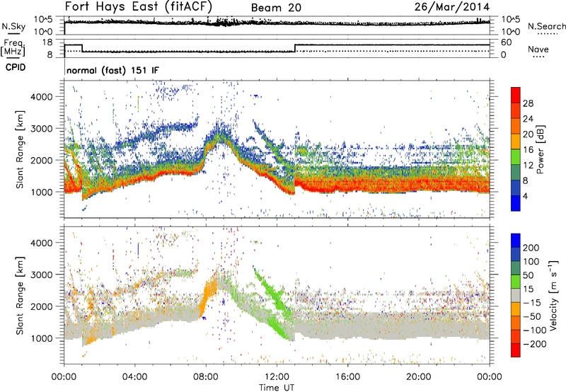Click the '60' tick on the Nave axis
Screen dimensions: 566x392
(x=507, y=42)
